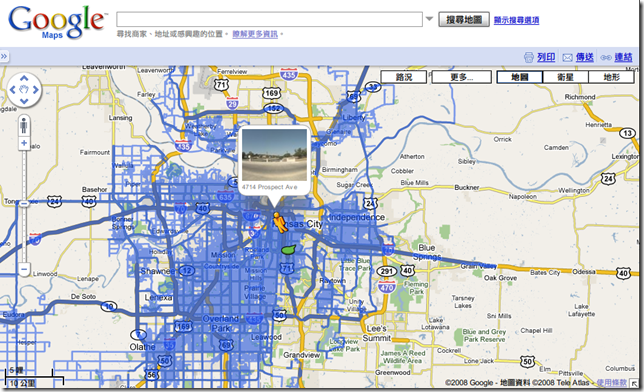Click the Oak Grove town label
Screen dimensions: 644x392
coord(500,278)
